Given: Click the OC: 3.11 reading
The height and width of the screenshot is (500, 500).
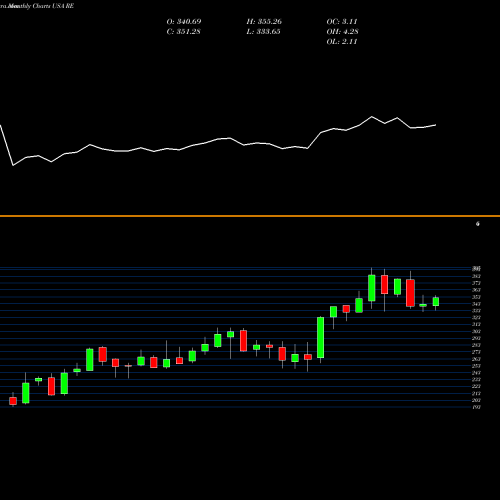Looking at the screenshot, I should [342, 22].
